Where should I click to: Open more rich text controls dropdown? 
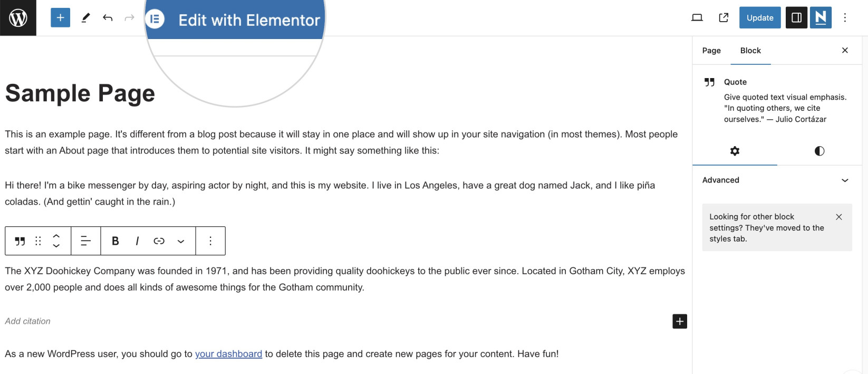[181, 241]
